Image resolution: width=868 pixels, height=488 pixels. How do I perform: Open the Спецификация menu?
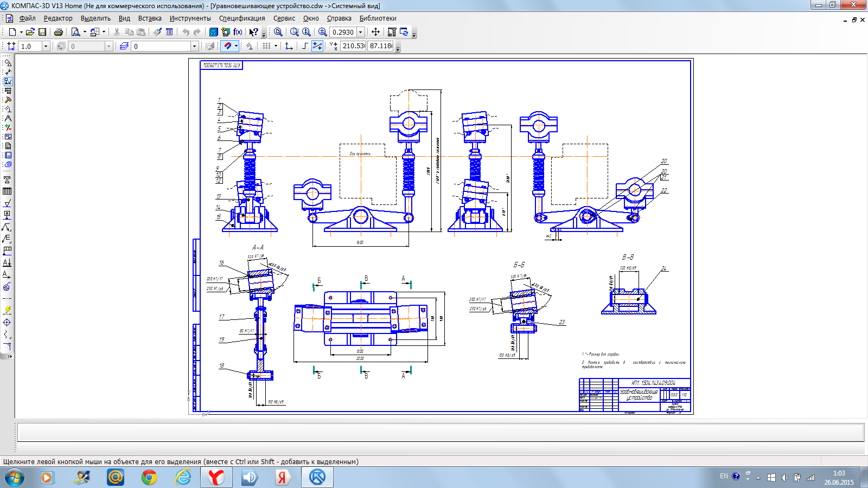point(242,18)
